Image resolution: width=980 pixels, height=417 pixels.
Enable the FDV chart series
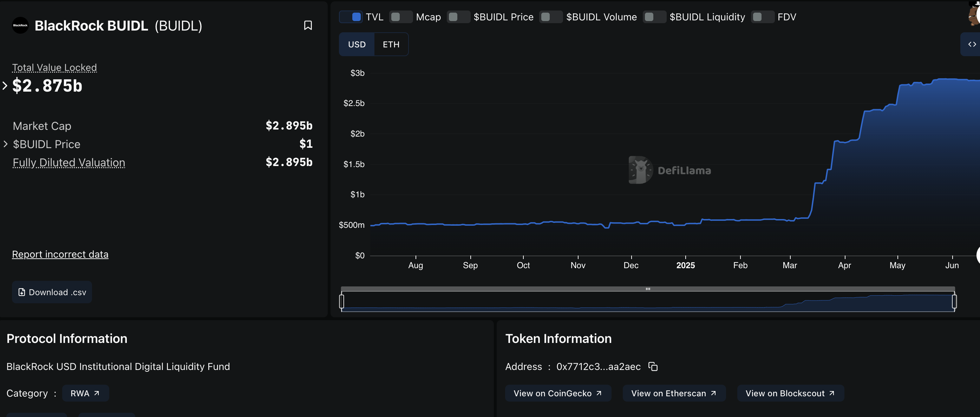point(762,17)
